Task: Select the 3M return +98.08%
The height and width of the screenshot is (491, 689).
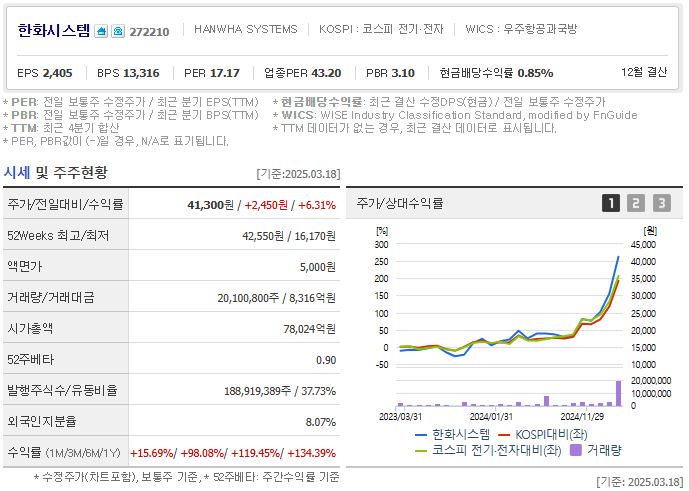Action: [202, 453]
